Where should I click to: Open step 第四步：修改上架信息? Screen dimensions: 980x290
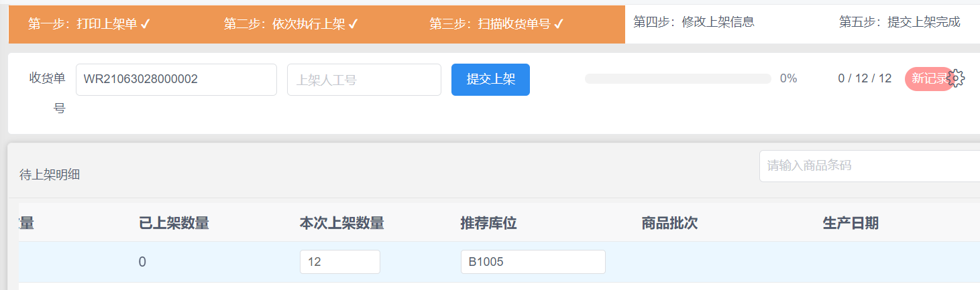click(x=694, y=22)
